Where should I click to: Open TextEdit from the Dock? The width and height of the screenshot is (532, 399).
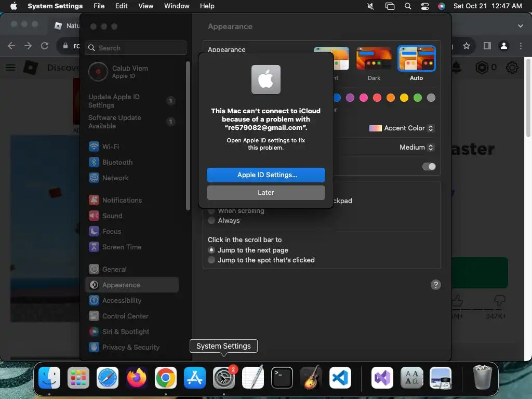[x=253, y=377]
